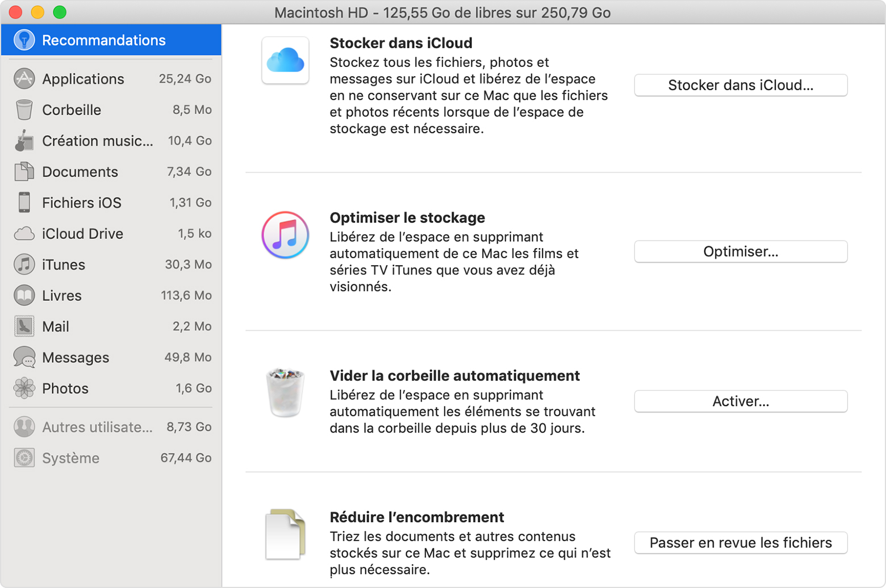Click the Stocker dans iCloud heading
Screen dimensions: 886x588
pos(401,43)
